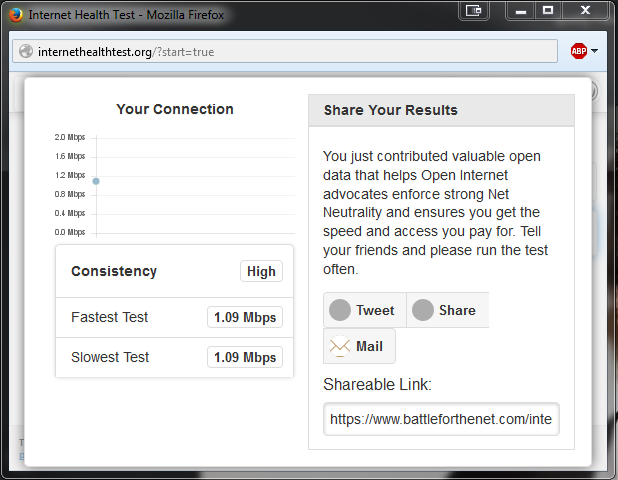This screenshot has width=618, height=480.
Task: Click the 2.0 Mbps axis label
Action: click(70, 137)
